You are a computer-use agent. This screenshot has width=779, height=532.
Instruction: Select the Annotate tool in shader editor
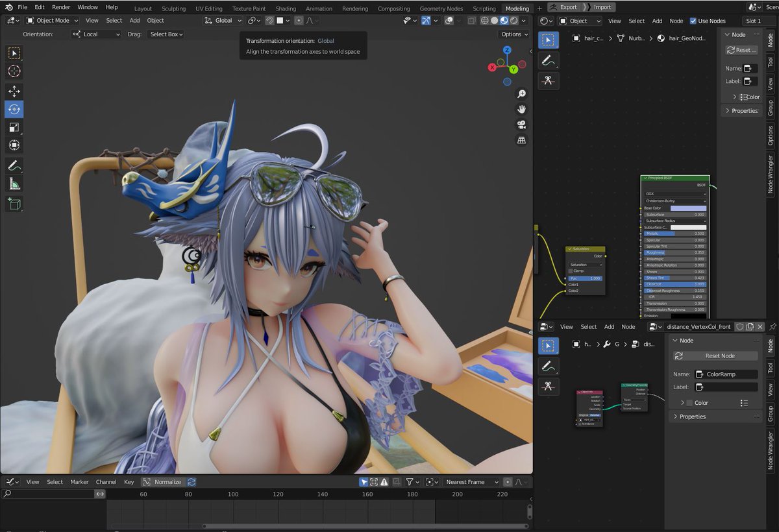tap(549, 60)
